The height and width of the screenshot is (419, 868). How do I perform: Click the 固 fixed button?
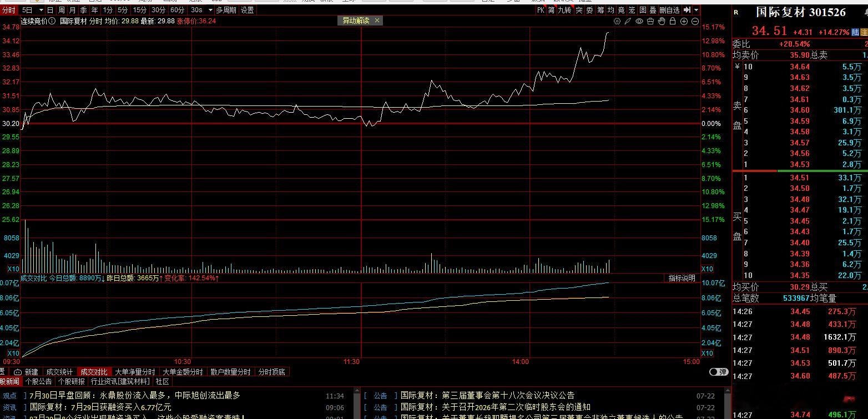point(643,10)
